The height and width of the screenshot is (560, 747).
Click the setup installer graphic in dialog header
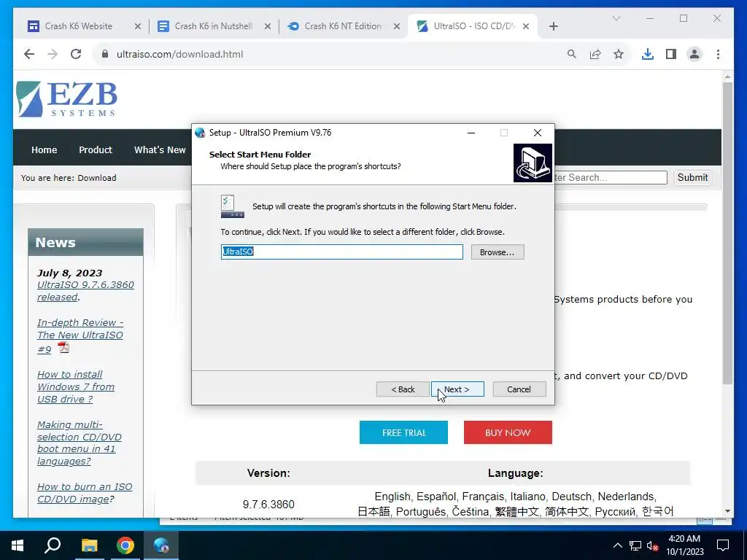(533, 163)
